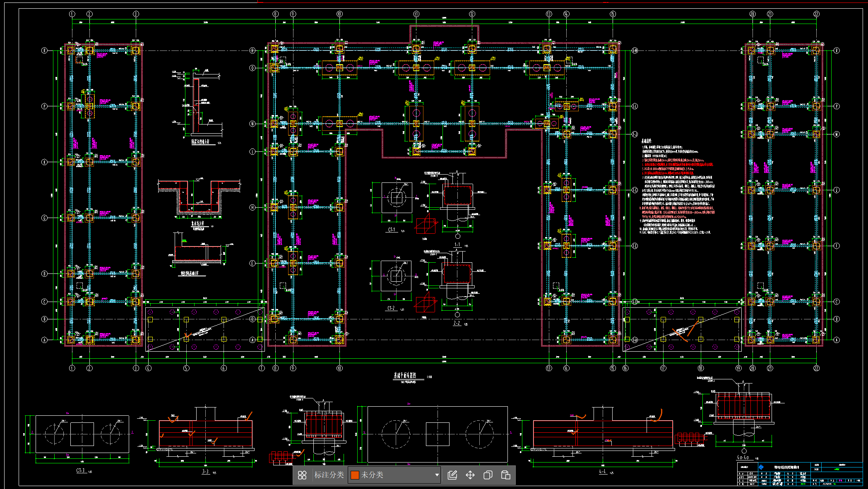Select the move annotation arrows icon
Screen dimensions: 868x489
click(470, 475)
